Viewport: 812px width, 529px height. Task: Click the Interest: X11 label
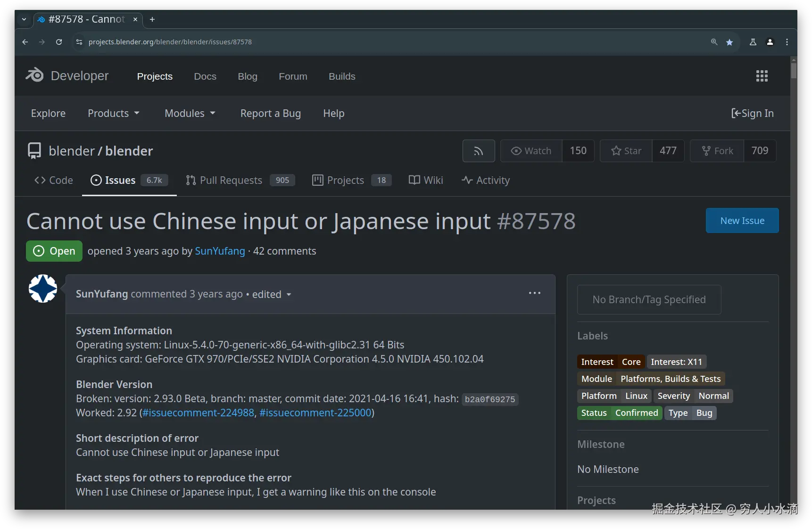click(x=677, y=362)
